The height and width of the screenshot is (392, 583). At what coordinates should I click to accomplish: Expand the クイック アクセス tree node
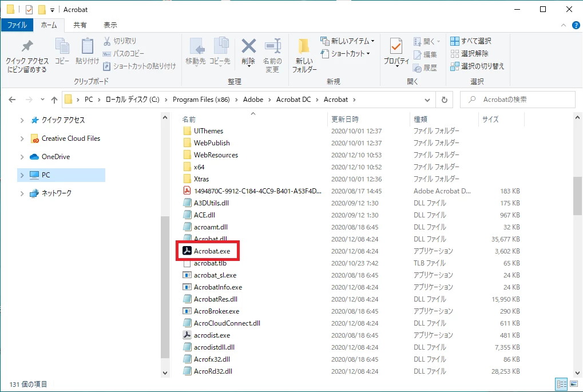(22, 120)
